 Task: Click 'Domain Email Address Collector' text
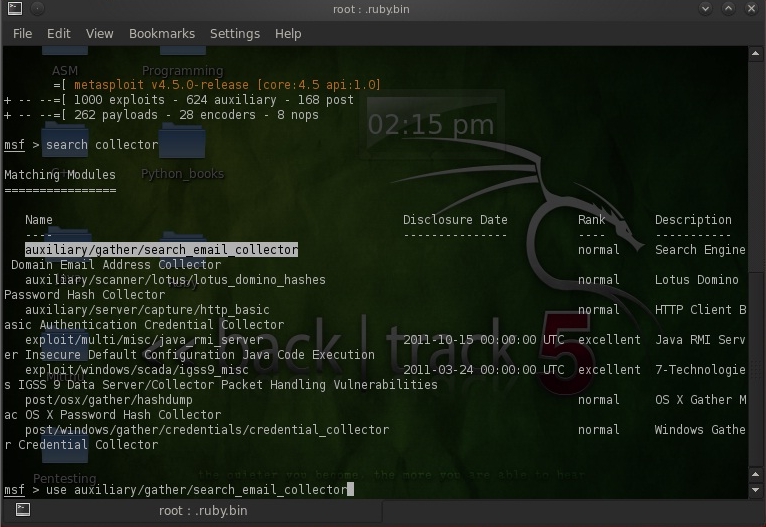pos(116,265)
